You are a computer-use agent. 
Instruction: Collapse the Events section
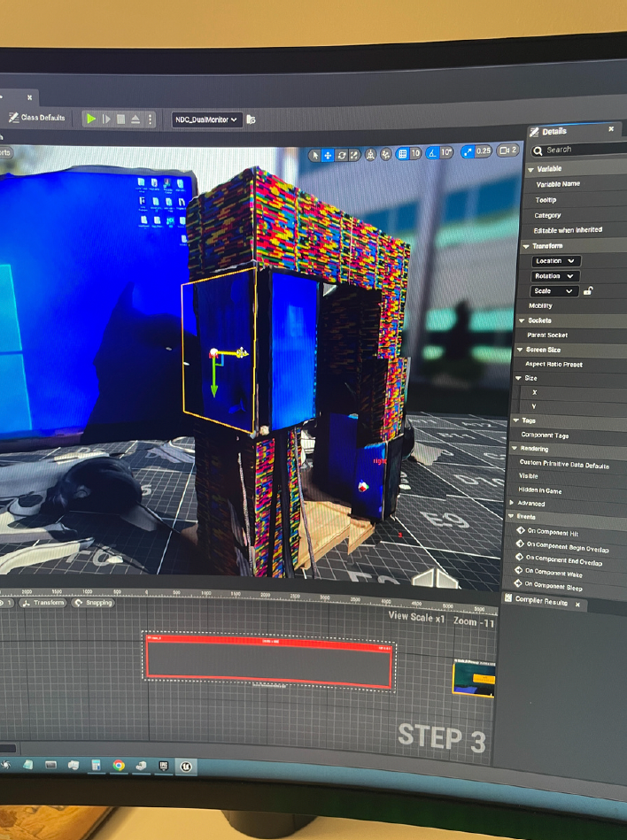coord(511,516)
